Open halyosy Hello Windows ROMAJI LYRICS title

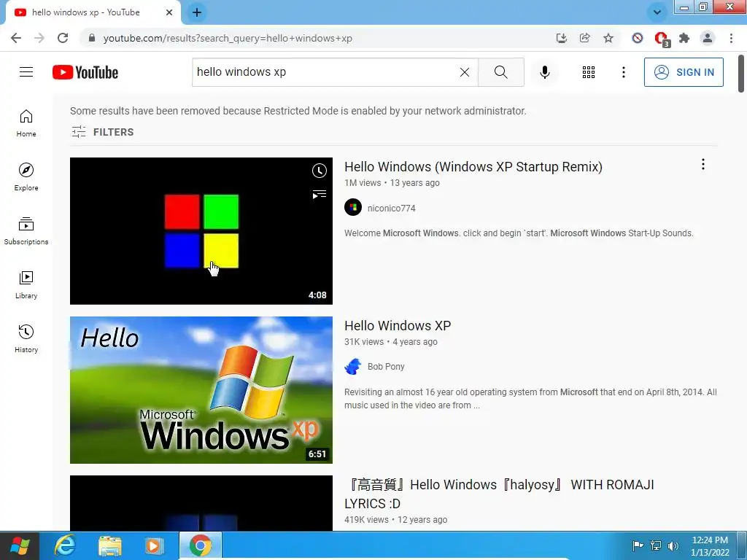(x=499, y=494)
